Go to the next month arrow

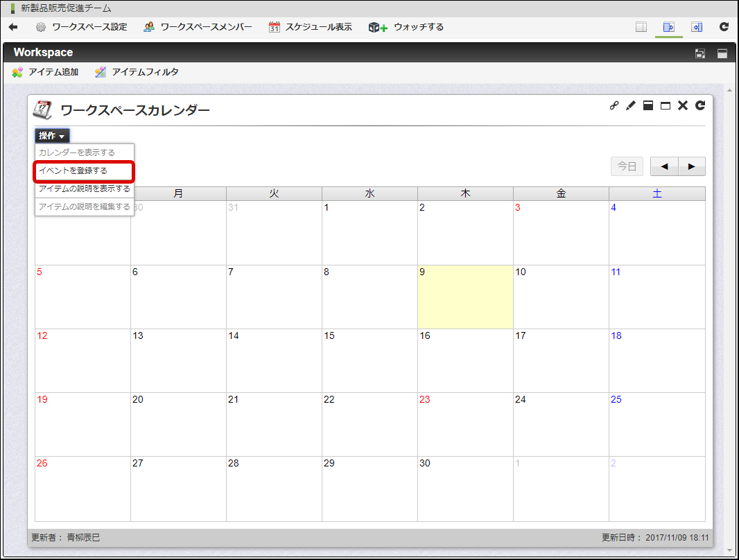tap(691, 167)
